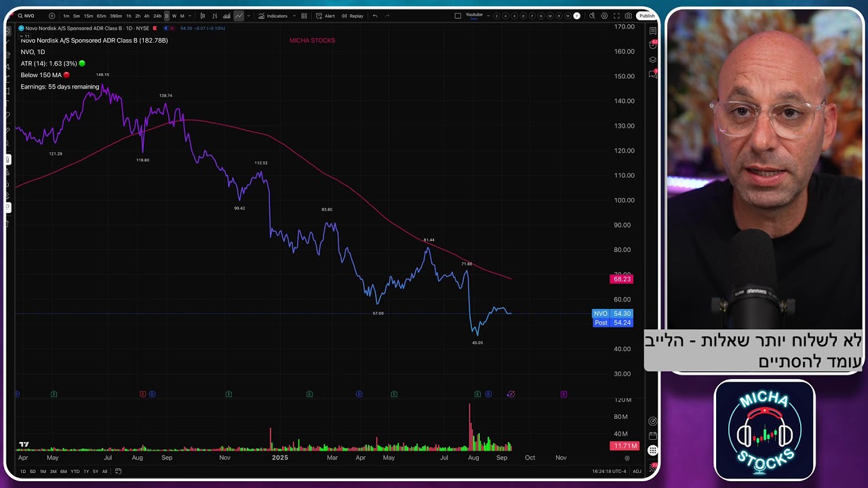Select the candlestick chart style icon
Screen dimensions: 868x488
(203, 16)
